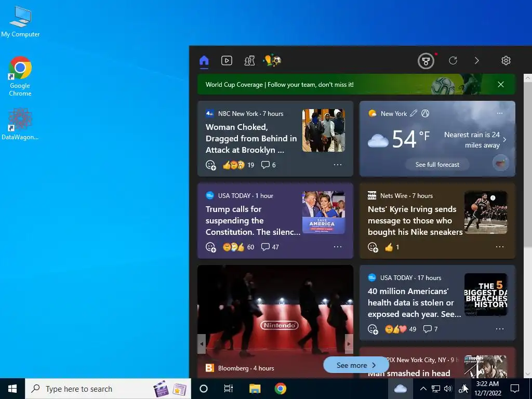Open the Bloomberg Nintendo photo story
This screenshot has height=399, width=532.
coord(275,322)
